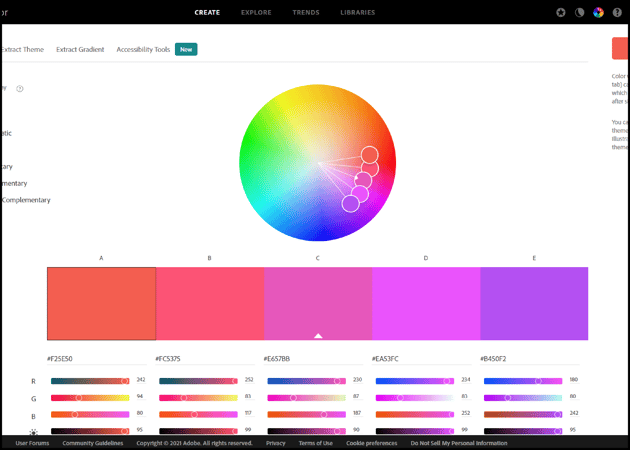Image resolution: width=630 pixels, height=450 pixels.
Task: Adjust the B slider for color A
Action: point(90,414)
